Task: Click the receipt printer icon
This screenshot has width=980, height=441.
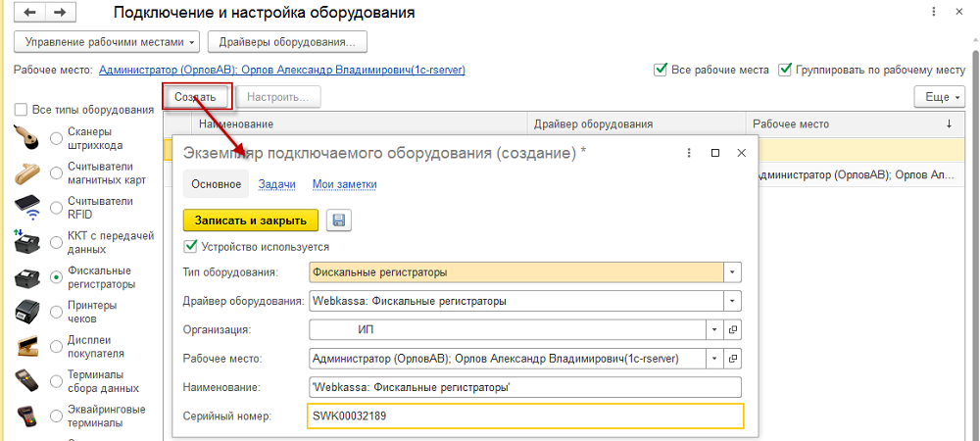Action: [27, 312]
